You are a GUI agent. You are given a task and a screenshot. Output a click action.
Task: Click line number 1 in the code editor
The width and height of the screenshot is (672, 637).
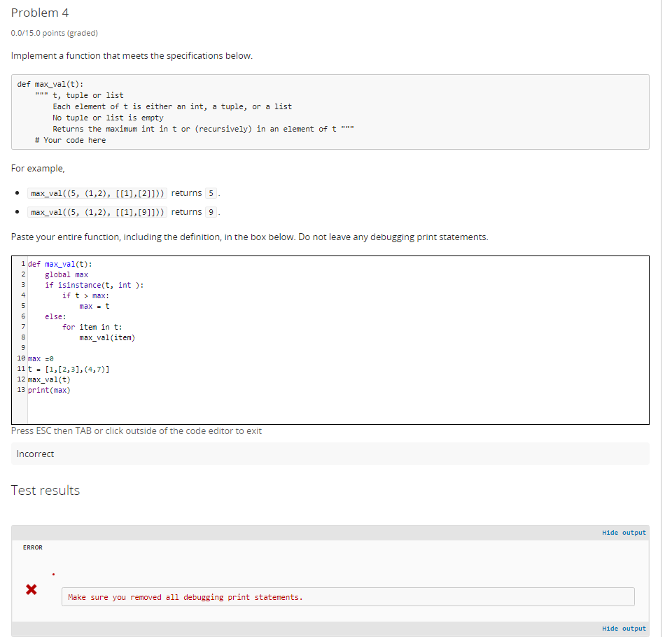[x=22, y=264]
